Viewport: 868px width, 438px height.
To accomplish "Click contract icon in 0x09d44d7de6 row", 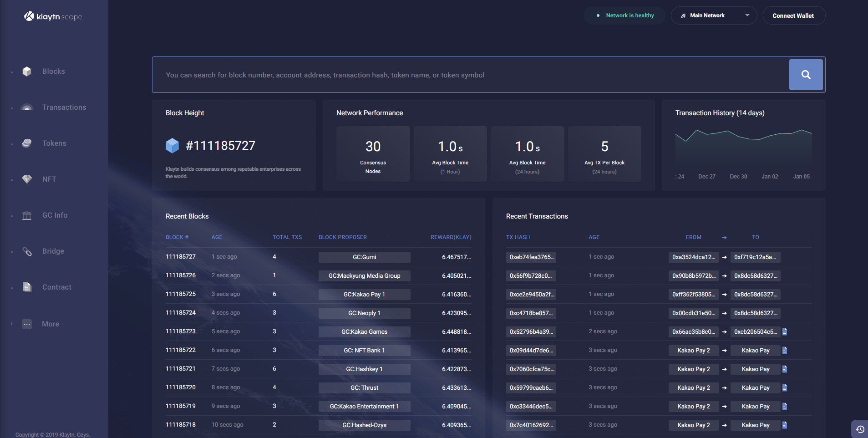I will pos(785,351).
